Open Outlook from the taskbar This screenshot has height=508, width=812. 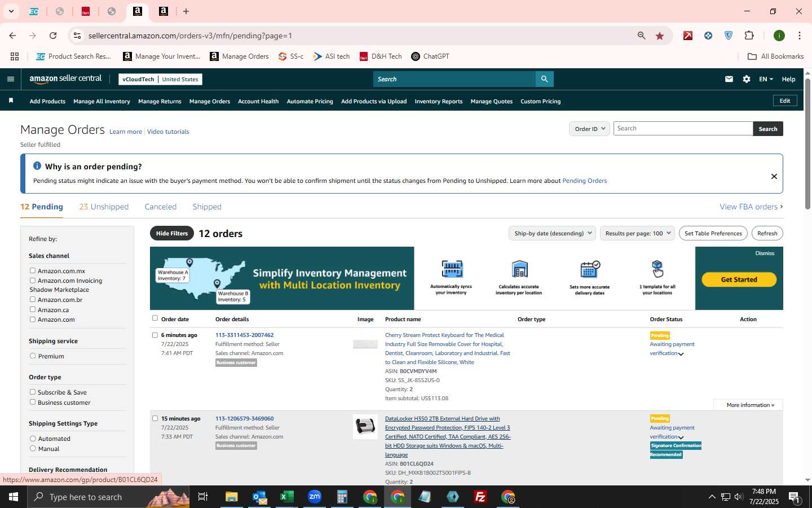[259, 497]
